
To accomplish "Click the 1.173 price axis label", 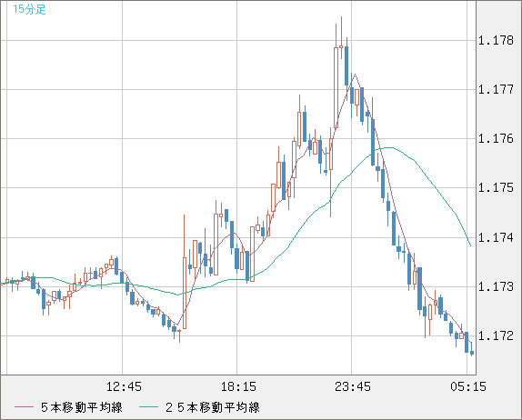I will pyautogui.click(x=496, y=286).
